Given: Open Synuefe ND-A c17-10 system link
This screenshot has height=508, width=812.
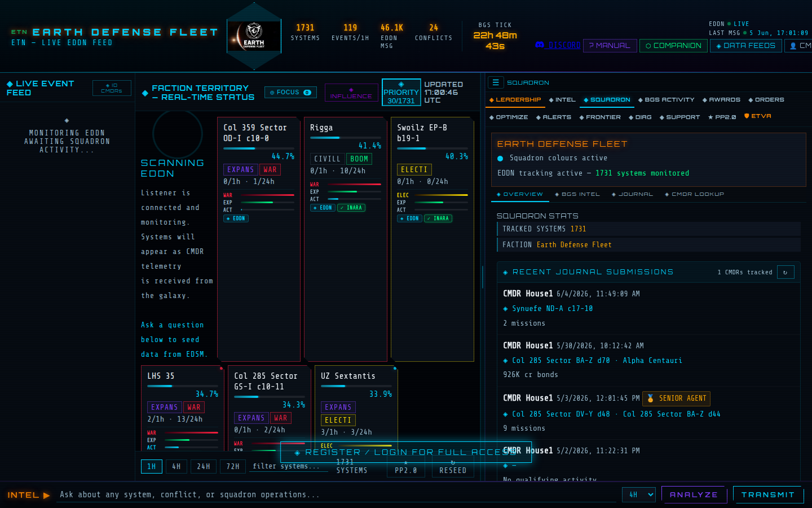Looking at the screenshot, I should click(x=552, y=309).
